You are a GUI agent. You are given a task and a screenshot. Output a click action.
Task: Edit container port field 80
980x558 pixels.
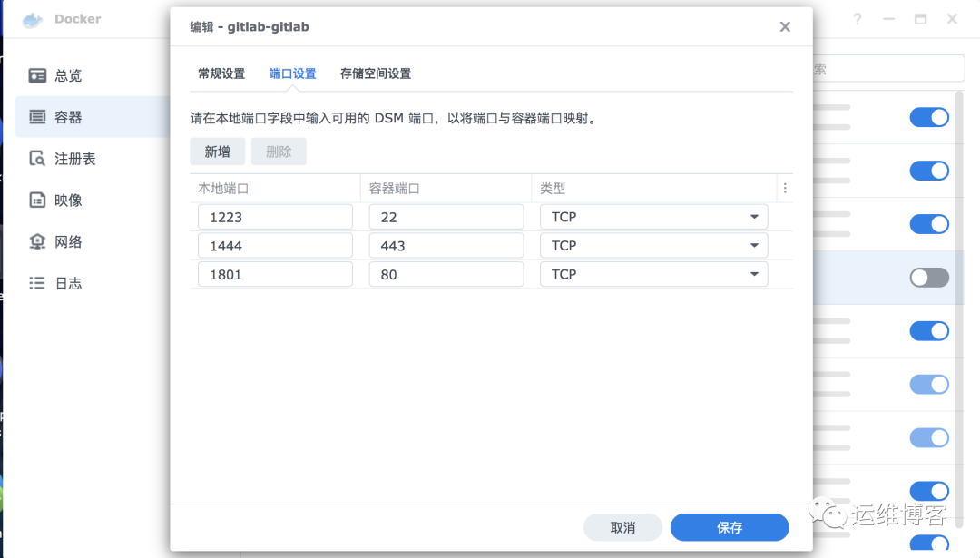coord(446,274)
